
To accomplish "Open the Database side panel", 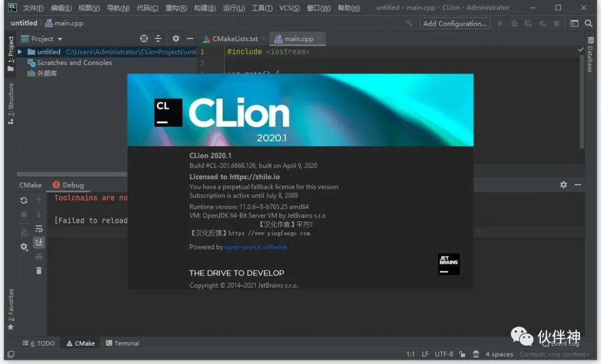I will coord(590,55).
